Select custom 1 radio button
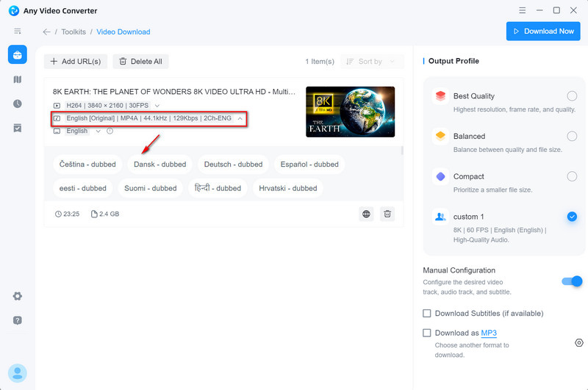 point(572,217)
